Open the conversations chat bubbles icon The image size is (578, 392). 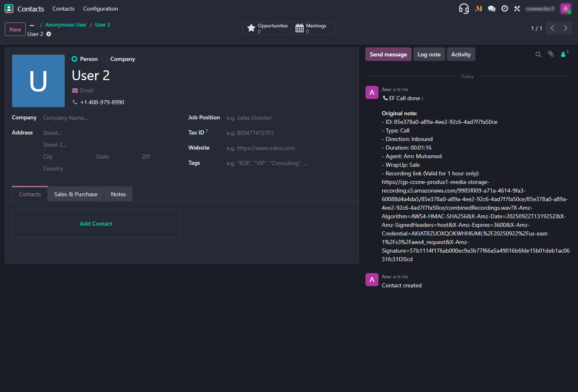492,9
